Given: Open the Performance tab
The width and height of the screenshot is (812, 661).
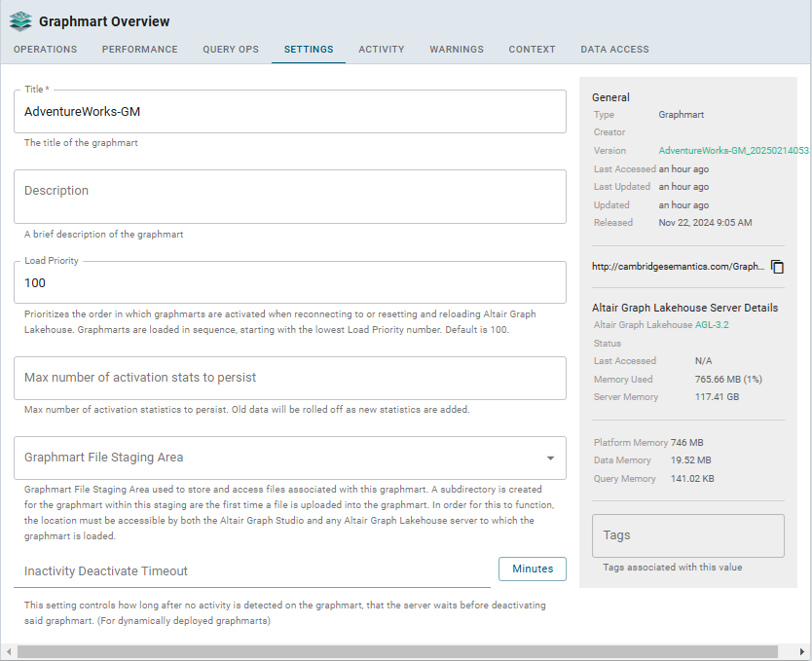Looking at the screenshot, I should pos(139,50).
